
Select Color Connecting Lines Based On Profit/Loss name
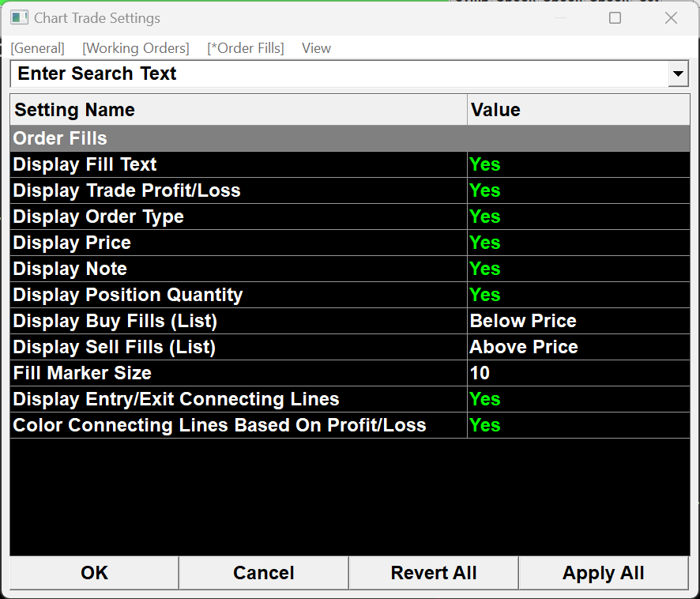[239, 425]
